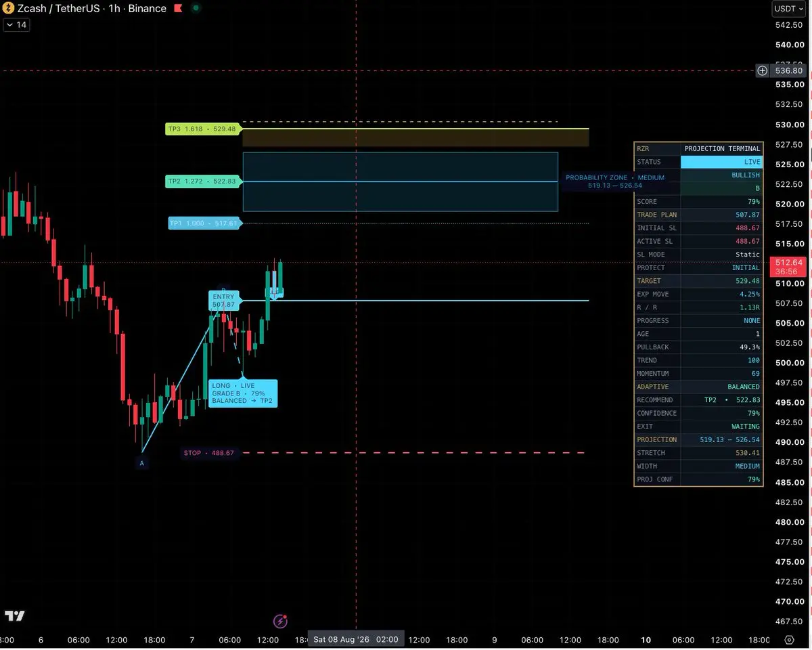Open the USDT currency dropdown
812x650 pixels.
click(x=788, y=9)
